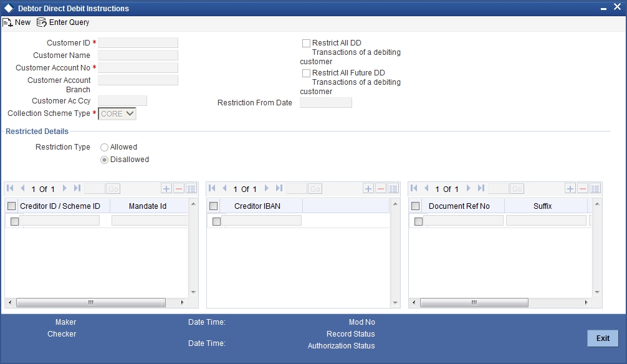Screen dimensions: 627x364
Task: Go to first page in Creditor IBAN grid
Action: 213,188
